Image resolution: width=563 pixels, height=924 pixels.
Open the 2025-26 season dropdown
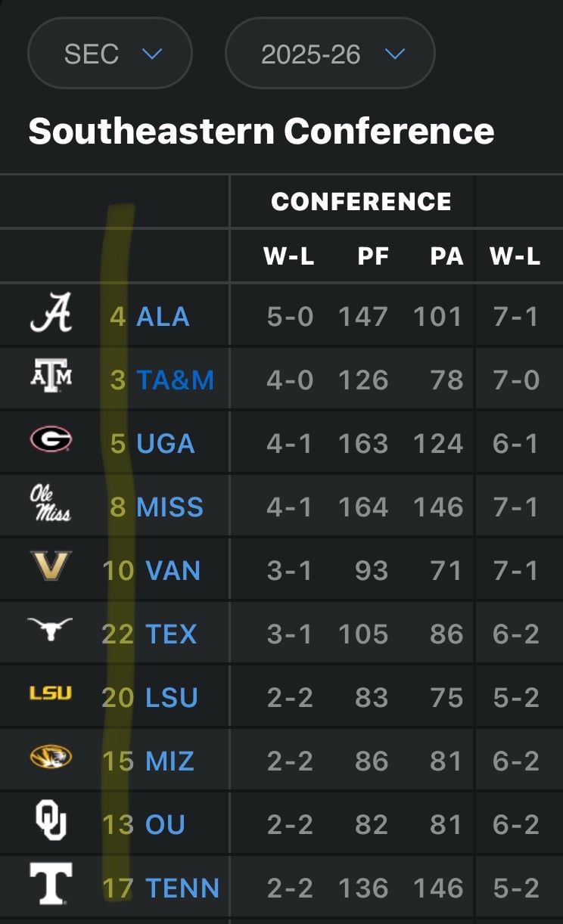point(330,54)
